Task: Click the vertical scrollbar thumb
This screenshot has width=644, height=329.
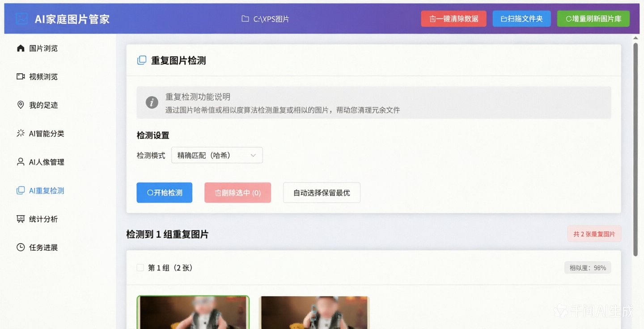Action: (636, 150)
